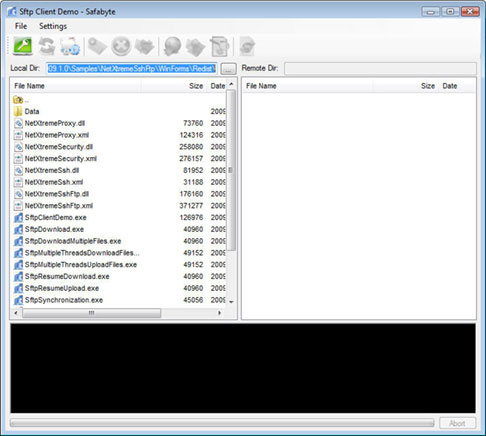Click the SftpDownload.exe file icon

pos(18,229)
